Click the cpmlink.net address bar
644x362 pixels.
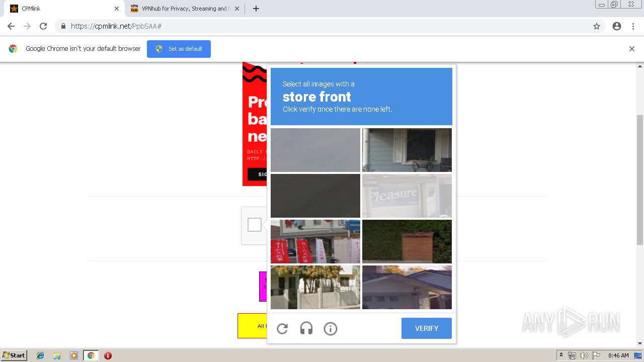point(322,26)
